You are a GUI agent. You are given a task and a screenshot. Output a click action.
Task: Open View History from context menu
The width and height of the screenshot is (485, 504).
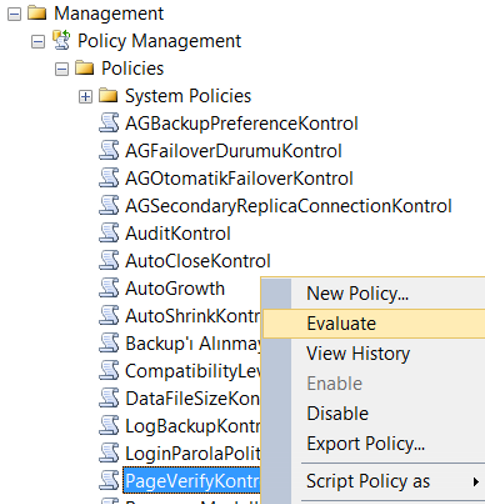[358, 354]
